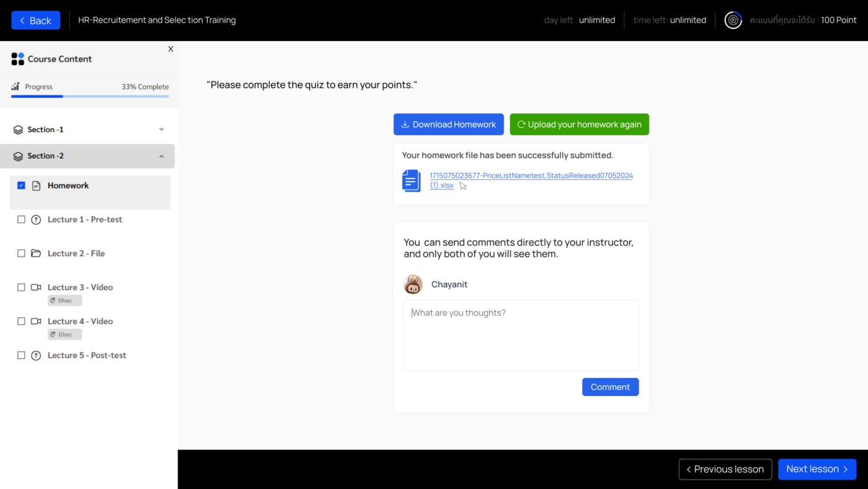Click the Course Content grid icon
Image resolution: width=868 pixels, height=489 pixels.
pyautogui.click(x=17, y=59)
